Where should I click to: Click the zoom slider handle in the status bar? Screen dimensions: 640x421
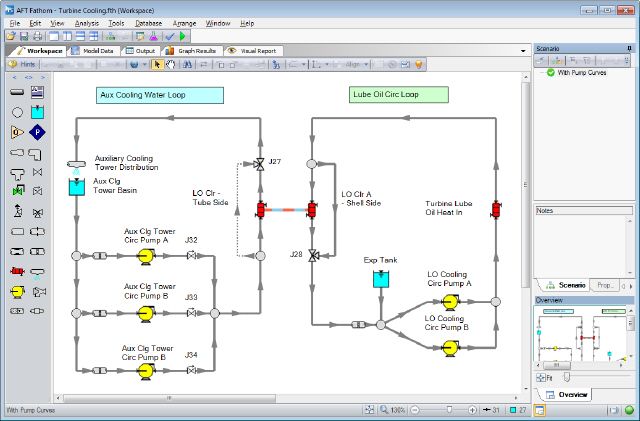click(449, 410)
